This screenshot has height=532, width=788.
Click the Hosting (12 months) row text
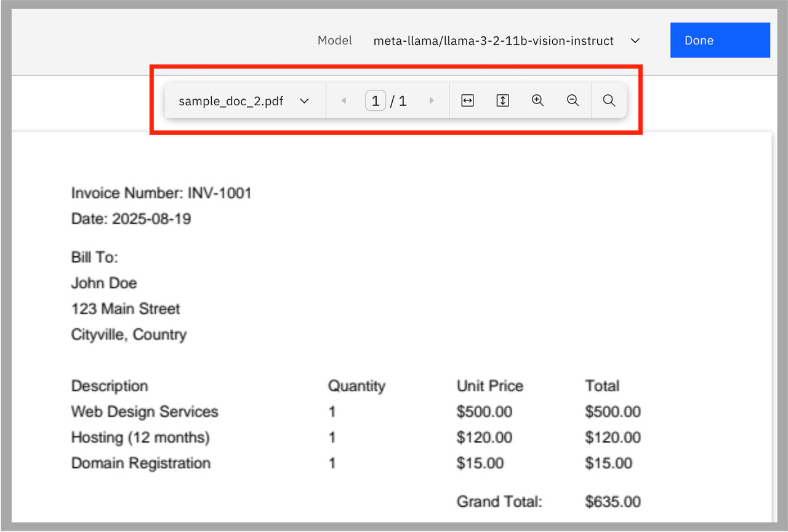tap(140, 438)
